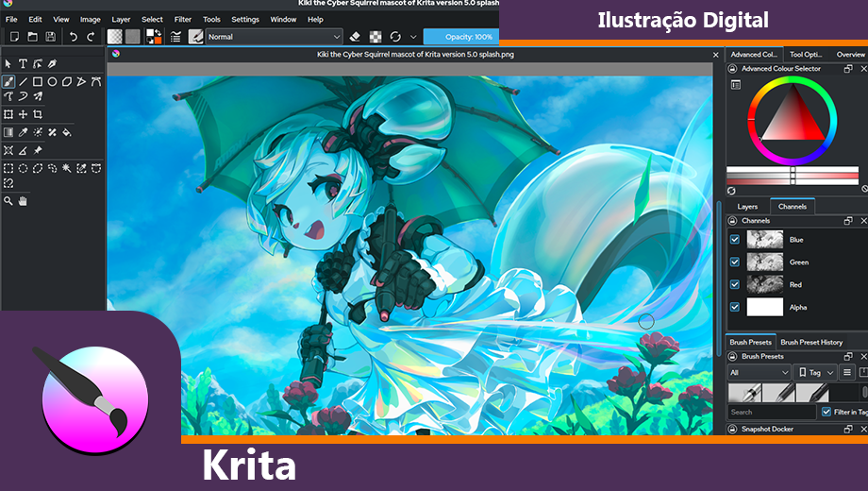Screen dimensions: 868x491
Task: Select the Text tool in toolbox
Action: tap(23, 64)
